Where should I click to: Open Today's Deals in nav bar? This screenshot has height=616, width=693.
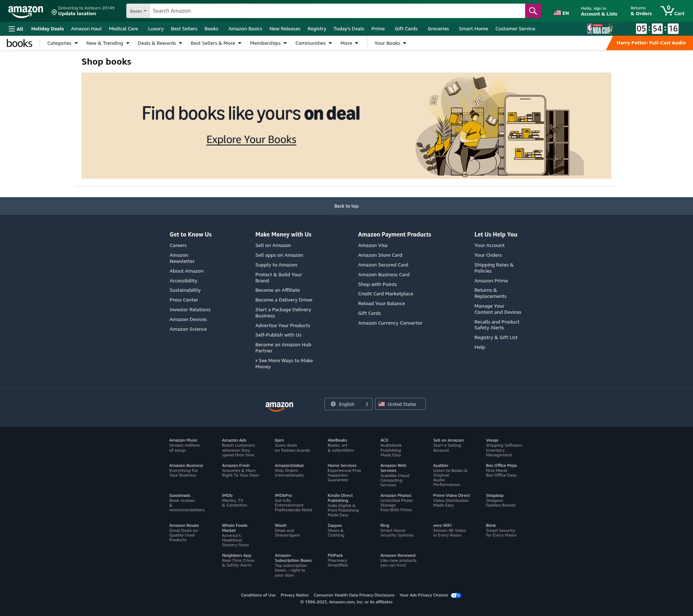(x=349, y=29)
